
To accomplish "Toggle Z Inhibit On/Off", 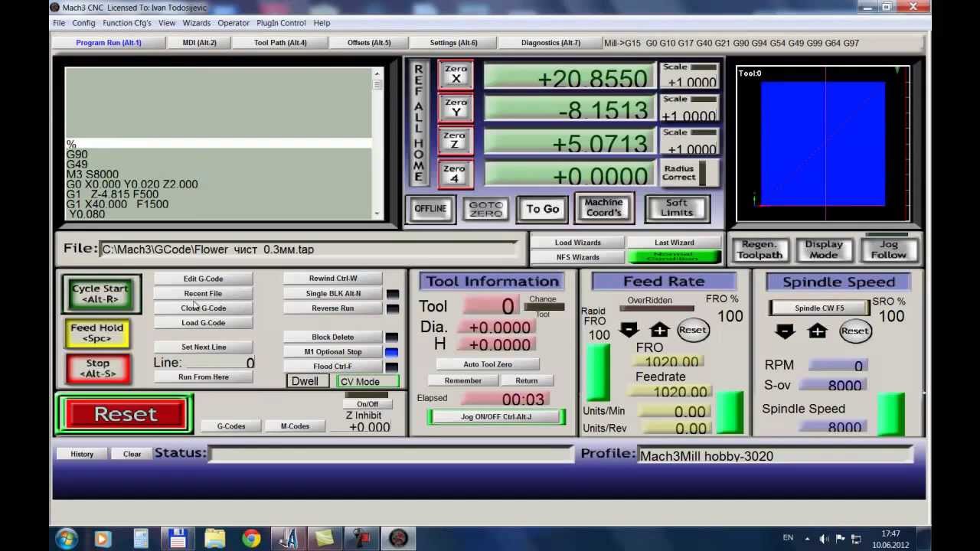I will (367, 404).
